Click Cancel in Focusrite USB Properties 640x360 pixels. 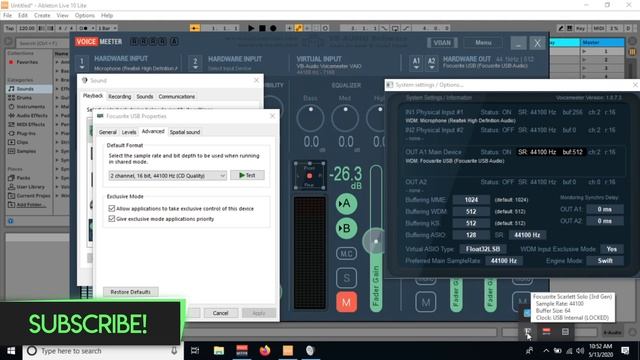(x=220, y=313)
